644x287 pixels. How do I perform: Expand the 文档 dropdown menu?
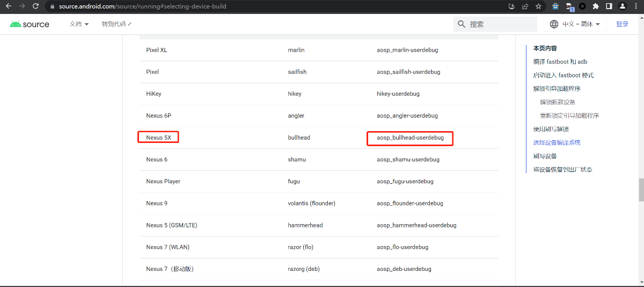pos(79,24)
